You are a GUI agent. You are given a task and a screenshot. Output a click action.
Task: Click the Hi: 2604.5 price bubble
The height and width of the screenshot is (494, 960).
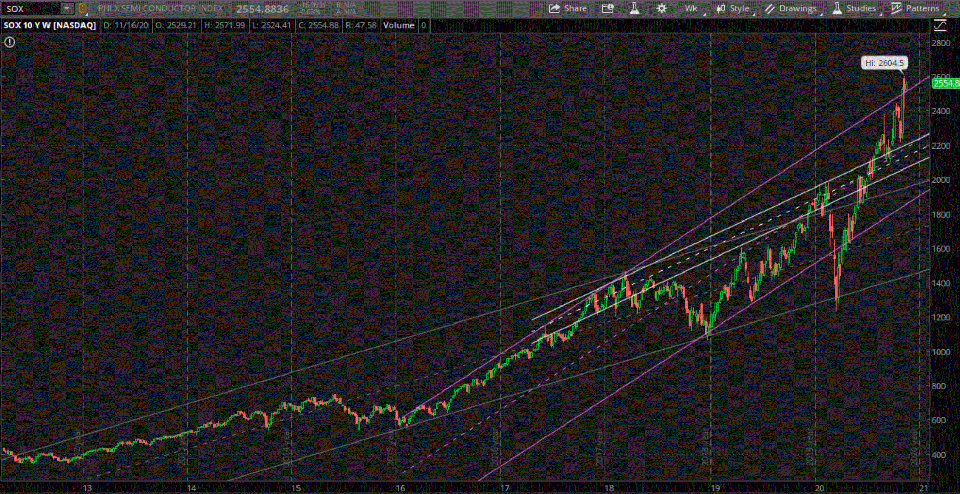click(x=884, y=62)
